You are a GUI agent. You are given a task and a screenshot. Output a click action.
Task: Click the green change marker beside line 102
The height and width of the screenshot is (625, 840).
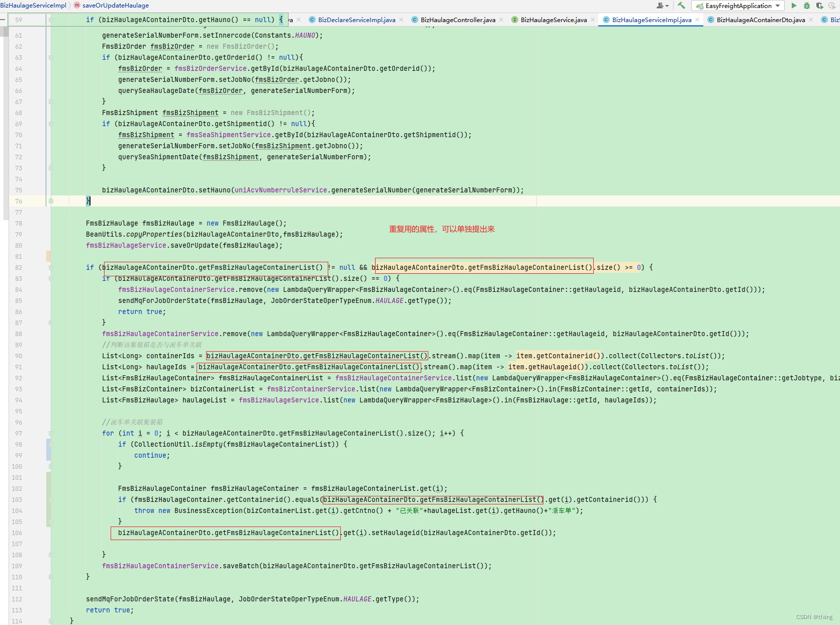(x=49, y=499)
